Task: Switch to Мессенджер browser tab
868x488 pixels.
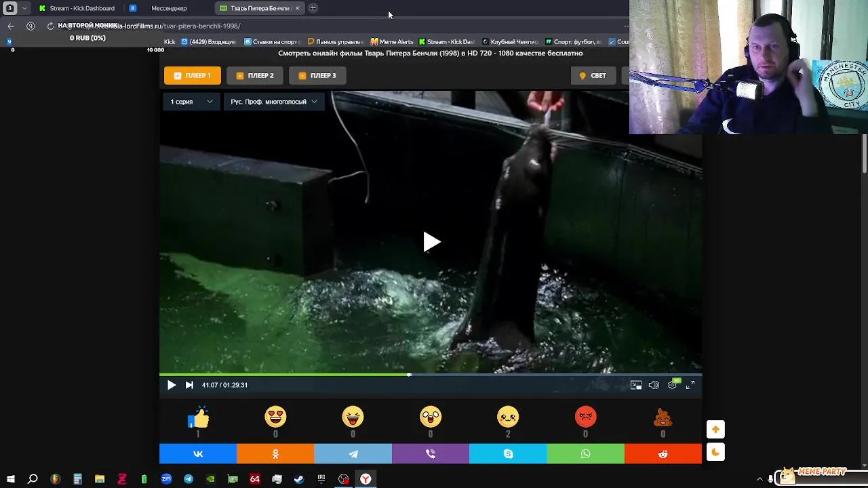Action: pos(169,8)
